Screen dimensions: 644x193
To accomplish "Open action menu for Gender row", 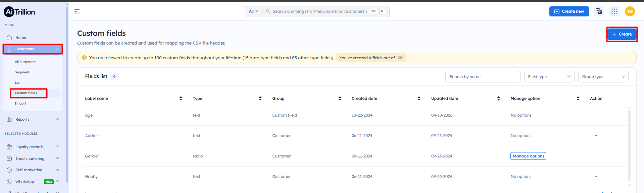I will click(x=595, y=156).
